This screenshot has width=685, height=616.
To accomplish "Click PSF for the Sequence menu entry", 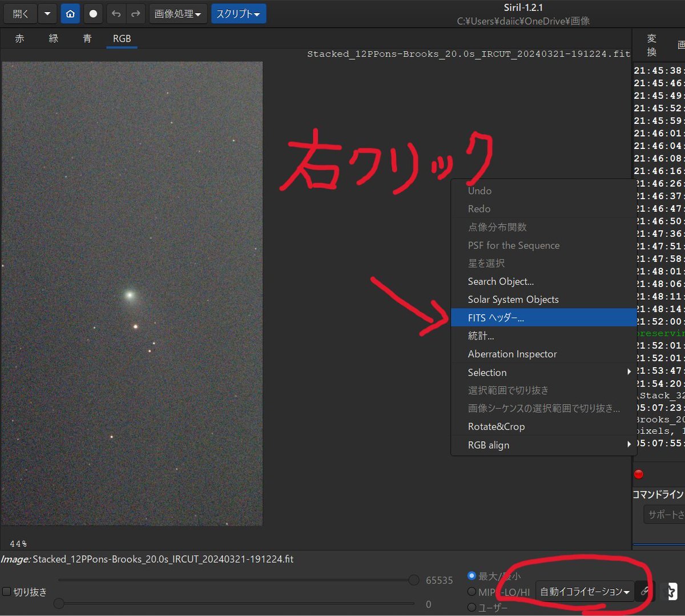I will coord(543,245).
